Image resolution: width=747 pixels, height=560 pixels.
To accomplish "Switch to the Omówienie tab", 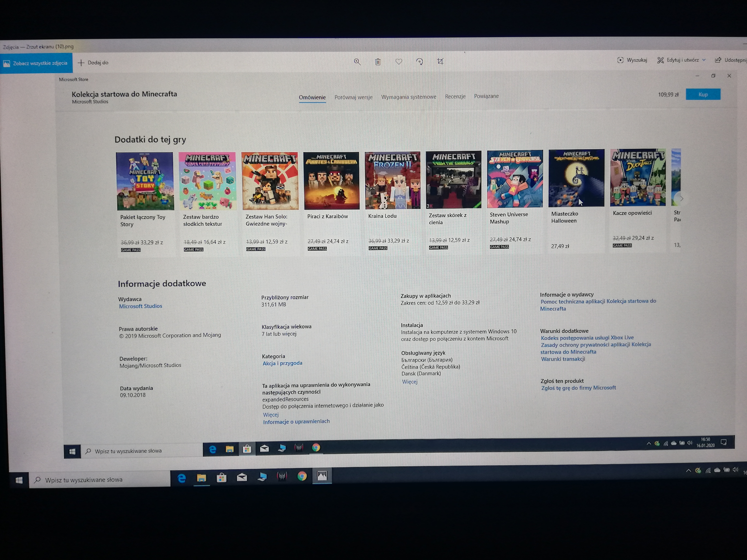I will 312,98.
